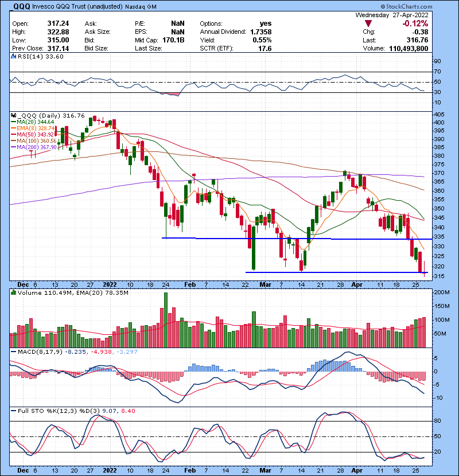Click the MACD(8,17,9) legend line marker
The width and height of the screenshot is (459, 476).
coord(13,351)
